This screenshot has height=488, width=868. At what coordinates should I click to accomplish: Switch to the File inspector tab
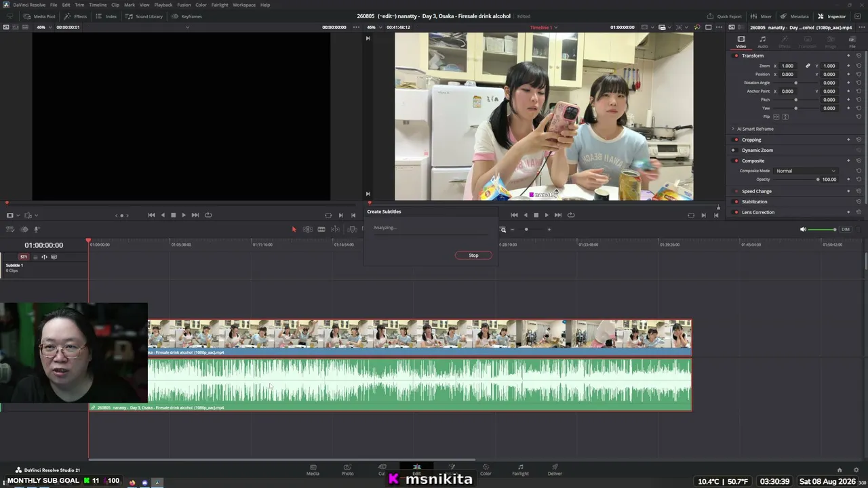(x=852, y=42)
